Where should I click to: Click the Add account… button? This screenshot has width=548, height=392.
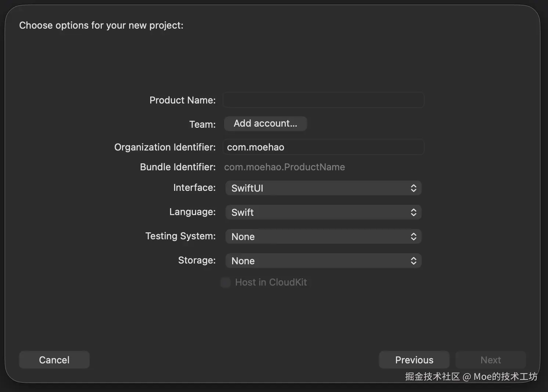(x=265, y=124)
